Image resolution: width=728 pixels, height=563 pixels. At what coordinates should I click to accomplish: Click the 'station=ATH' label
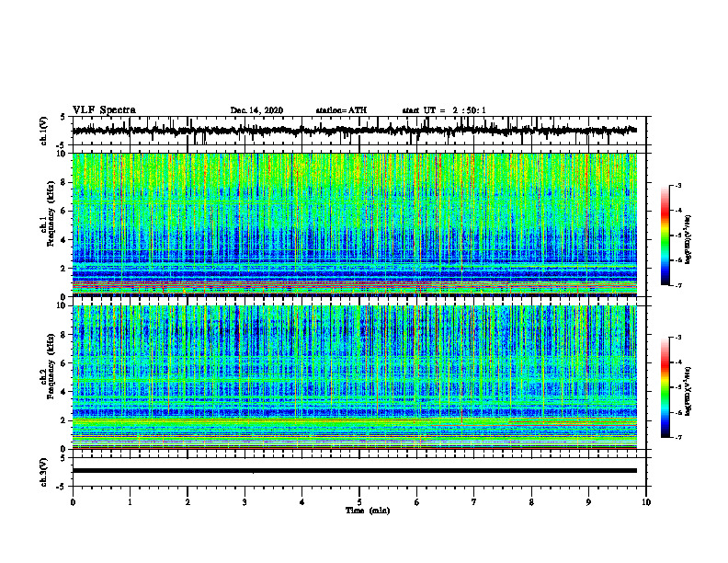click(341, 110)
